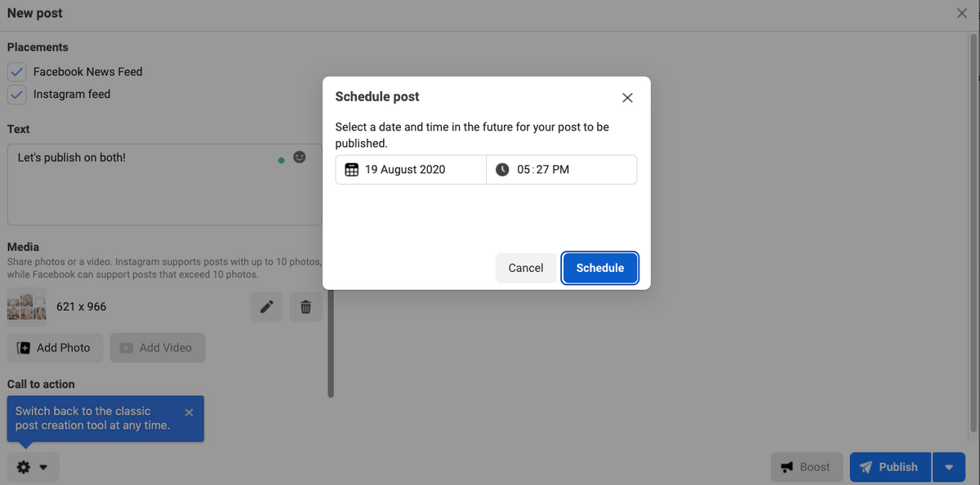Viewport: 980px width, 485px height.
Task: Dismiss the classic tool tooltip
Action: coord(189,412)
